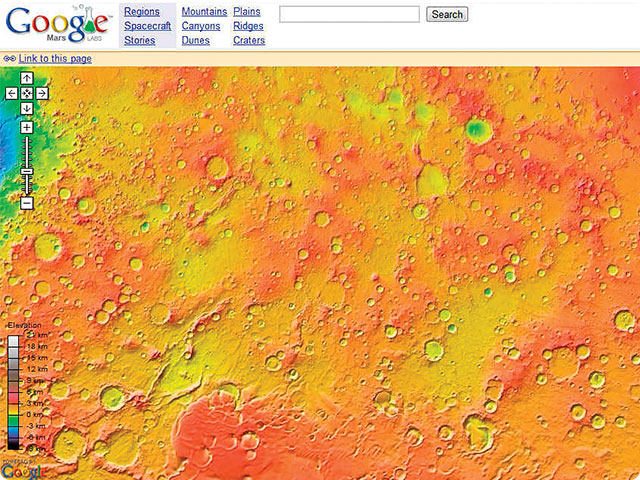
Task: Open the Stories link
Action: pyautogui.click(x=139, y=41)
